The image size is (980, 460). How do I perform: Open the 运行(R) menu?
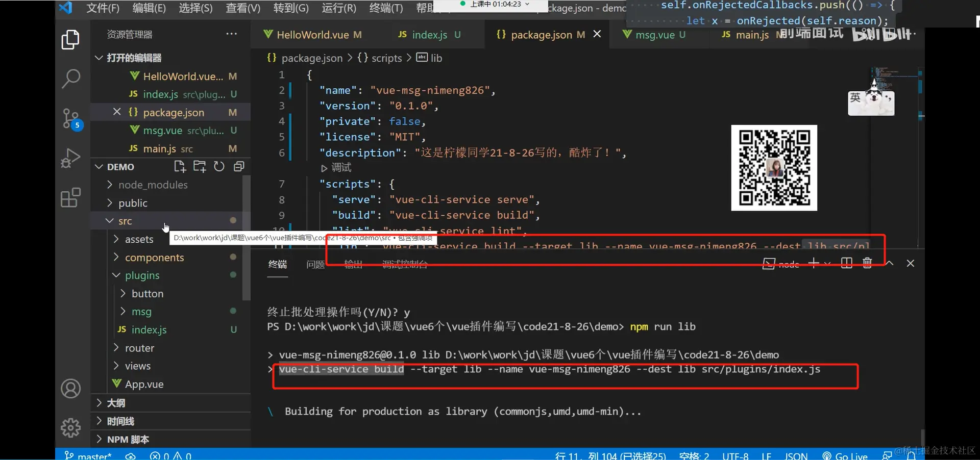[339, 8]
